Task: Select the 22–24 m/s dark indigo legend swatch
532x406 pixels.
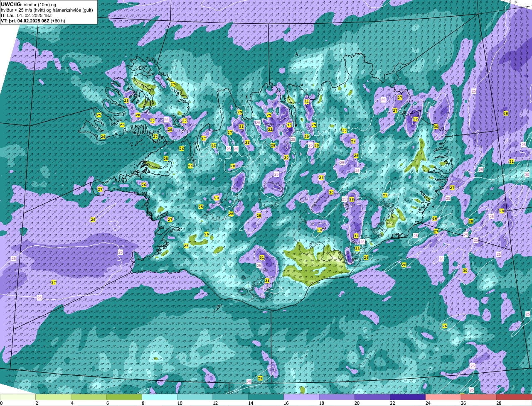Action: pos(408,397)
